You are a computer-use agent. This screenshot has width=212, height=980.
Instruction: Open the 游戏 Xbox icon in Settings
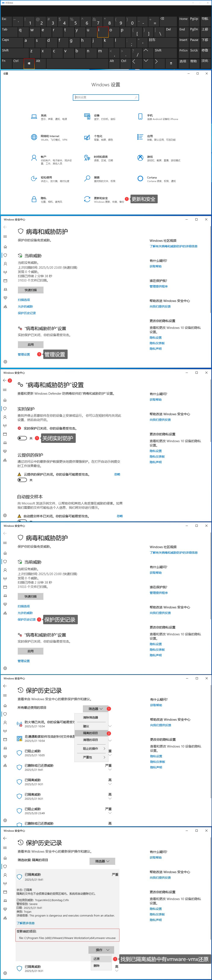click(140, 158)
